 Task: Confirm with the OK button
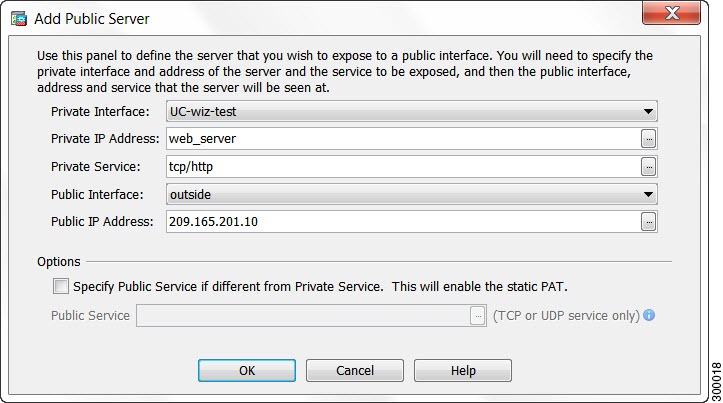(247, 371)
